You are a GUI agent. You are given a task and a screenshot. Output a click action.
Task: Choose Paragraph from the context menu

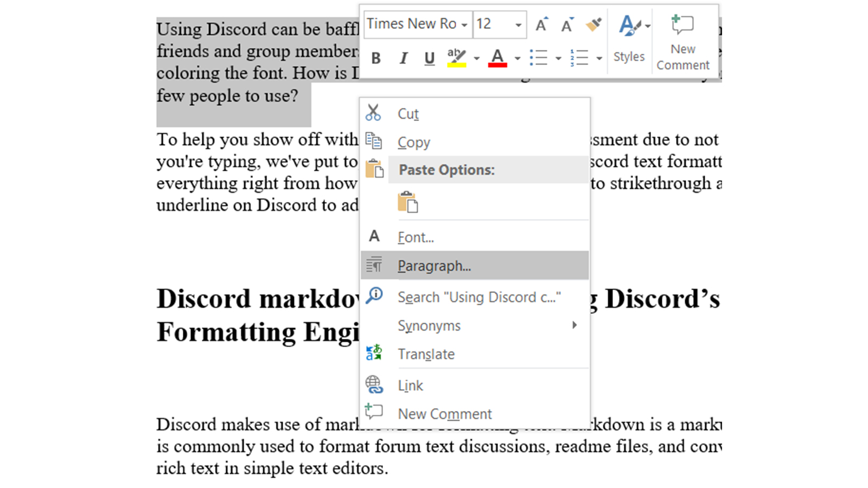(x=434, y=266)
